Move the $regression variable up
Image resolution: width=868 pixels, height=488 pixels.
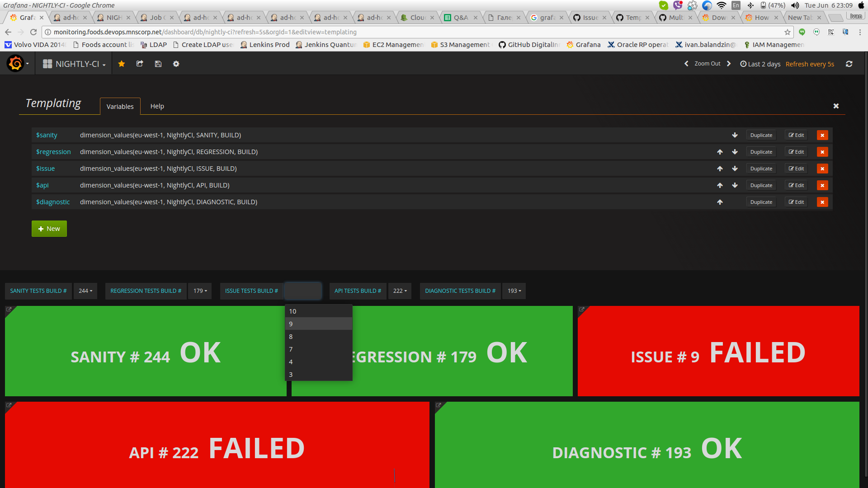(x=720, y=152)
